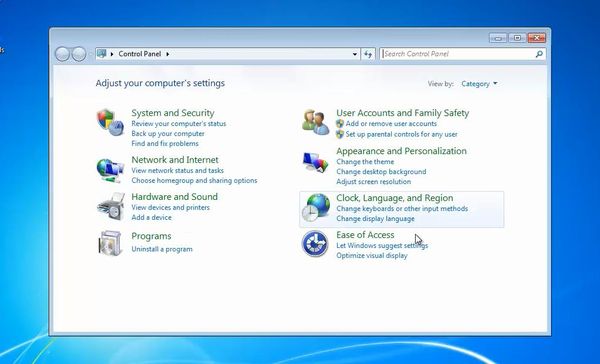Expand arrow before Control Panel breadcrumb
This screenshot has height=364, width=600.
pos(112,54)
